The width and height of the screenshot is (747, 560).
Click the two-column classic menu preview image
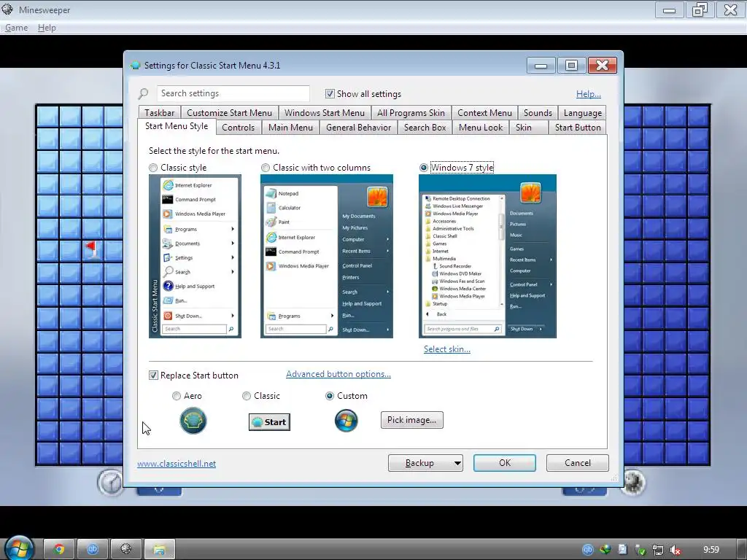[x=326, y=256]
